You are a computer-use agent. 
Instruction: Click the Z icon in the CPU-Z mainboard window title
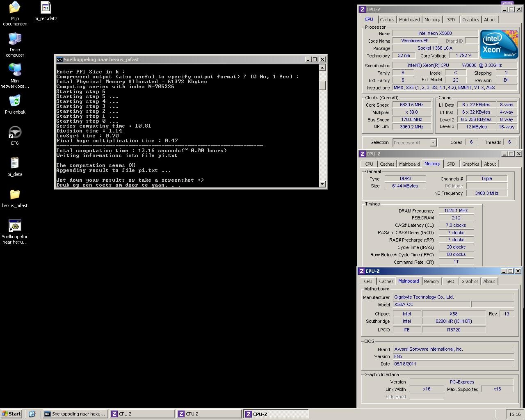tap(362, 271)
